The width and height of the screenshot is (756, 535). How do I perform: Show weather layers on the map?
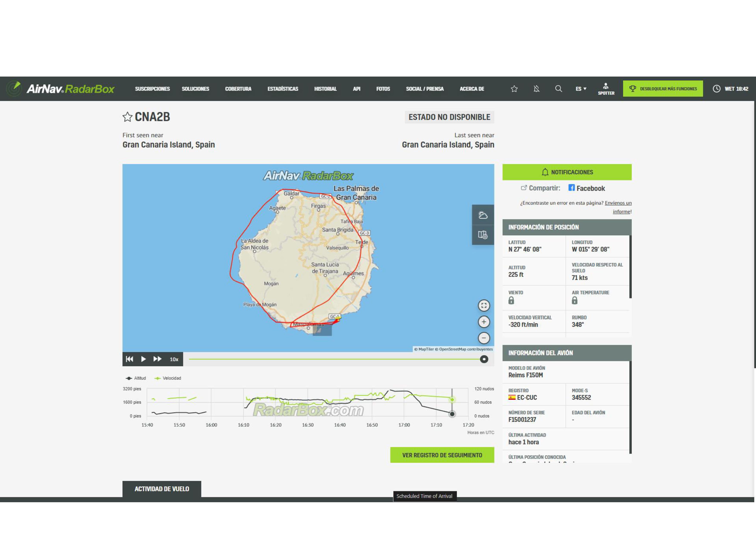click(483, 215)
